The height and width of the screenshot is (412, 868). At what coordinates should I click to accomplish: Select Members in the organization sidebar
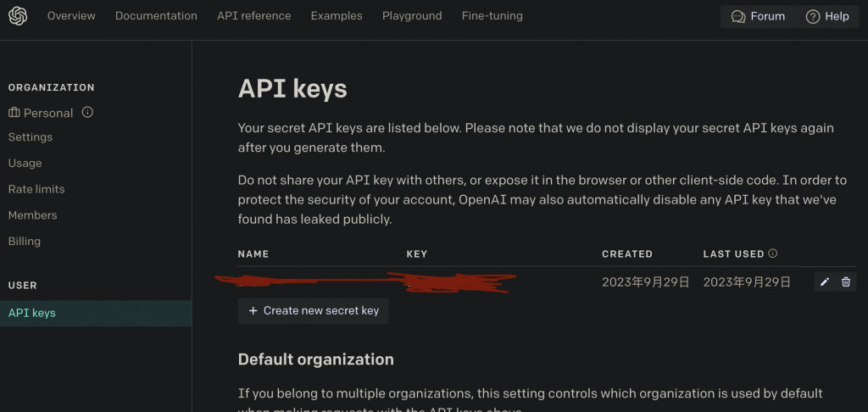pos(33,215)
